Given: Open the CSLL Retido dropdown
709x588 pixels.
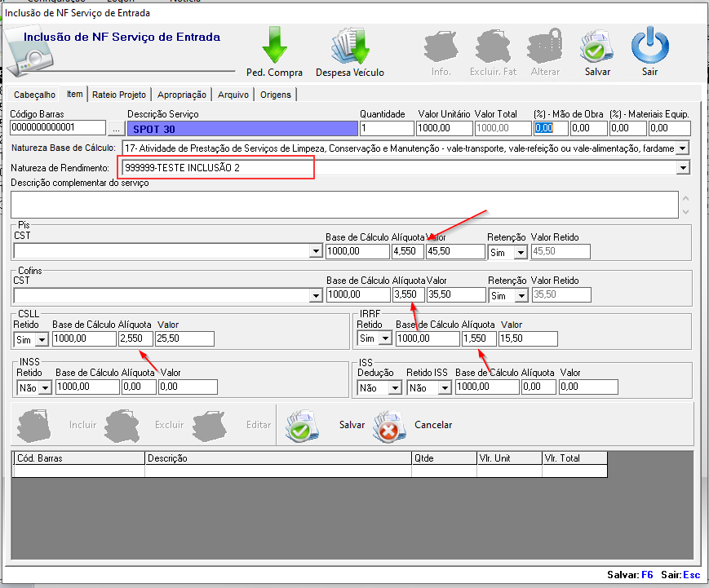Looking at the screenshot, I should tap(42, 339).
